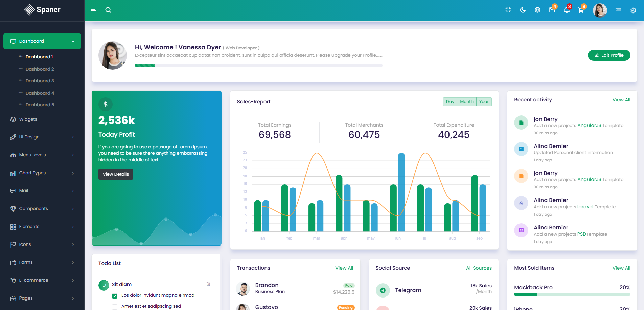Expand the Icons menu arrow

(73, 244)
